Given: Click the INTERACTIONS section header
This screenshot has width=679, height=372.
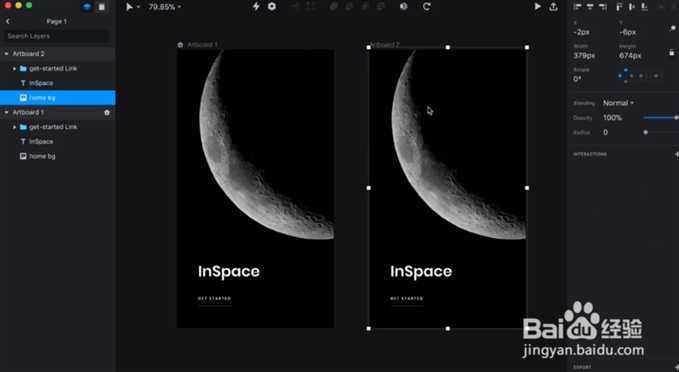Looking at the screenshot, I should tap(590, 154).
